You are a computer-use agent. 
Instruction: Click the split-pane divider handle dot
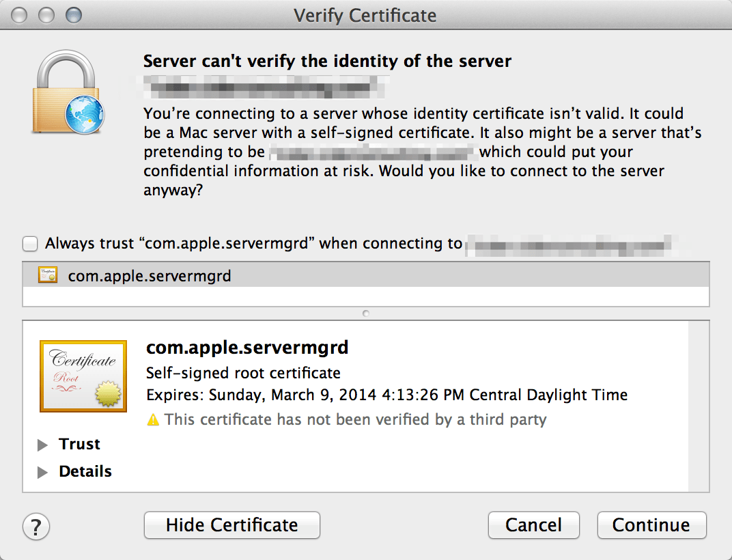tap(366, 313)
